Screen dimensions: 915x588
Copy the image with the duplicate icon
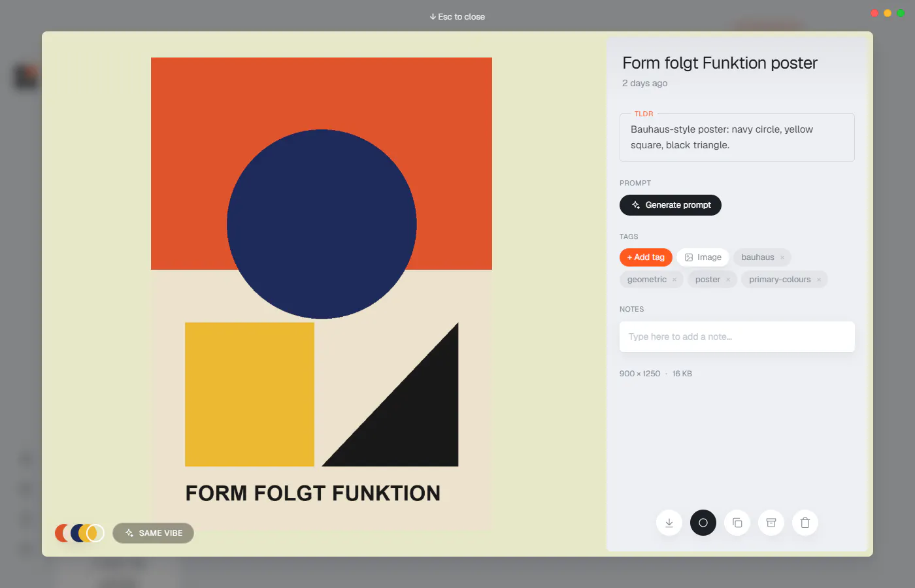click(737, 523)
